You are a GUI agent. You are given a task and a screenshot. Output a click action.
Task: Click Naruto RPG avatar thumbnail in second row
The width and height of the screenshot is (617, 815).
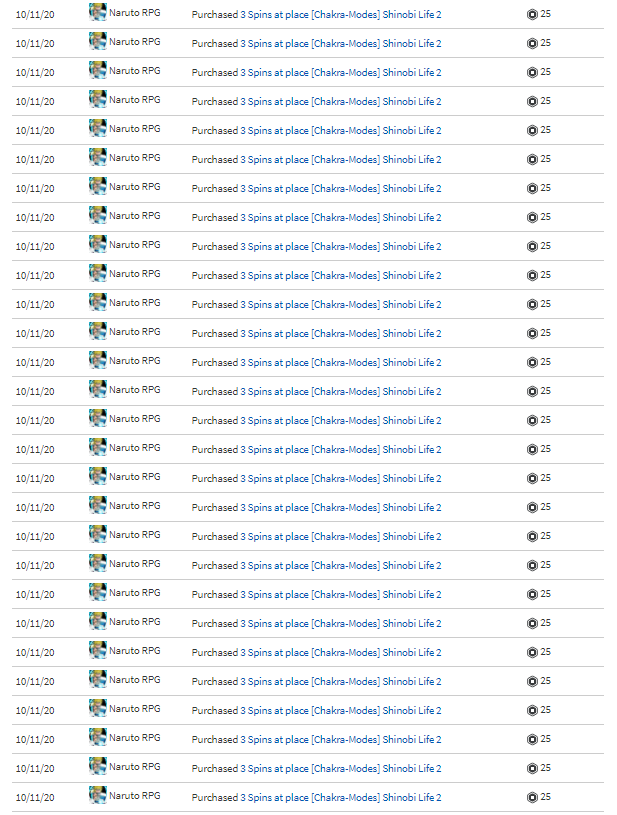coord(98,41)
